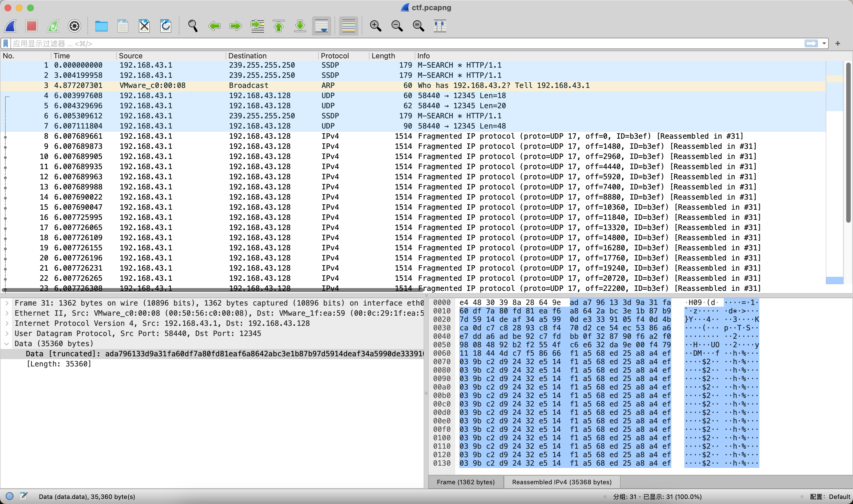This screenshot has height=504, width=853.
Task: Add a display filter button with plus
Action: click(x=838, y=43)
